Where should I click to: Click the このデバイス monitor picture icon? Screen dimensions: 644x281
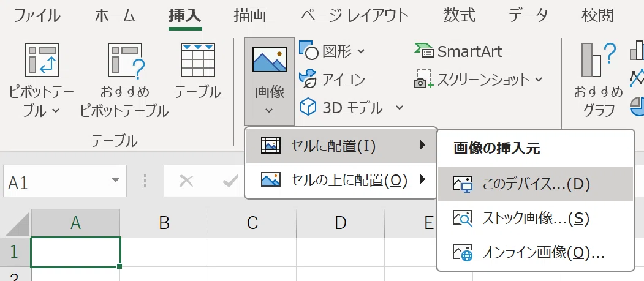pyautogui.click(x=463, y=184)
